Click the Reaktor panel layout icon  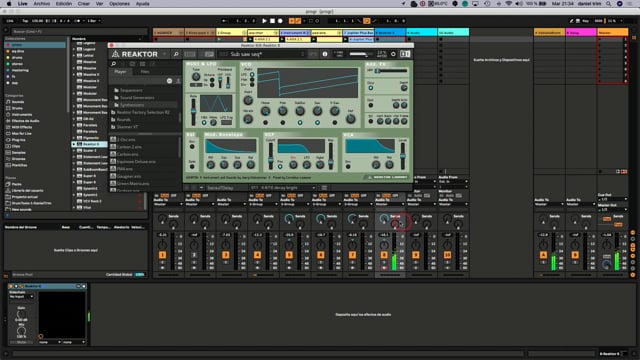[405, 54]
